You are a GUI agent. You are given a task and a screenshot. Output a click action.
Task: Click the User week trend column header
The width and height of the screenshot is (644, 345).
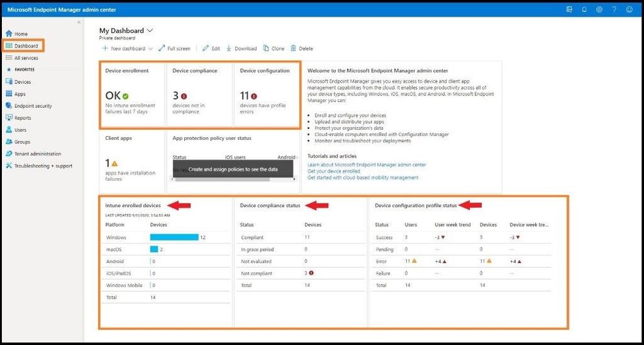pos(453,224)
